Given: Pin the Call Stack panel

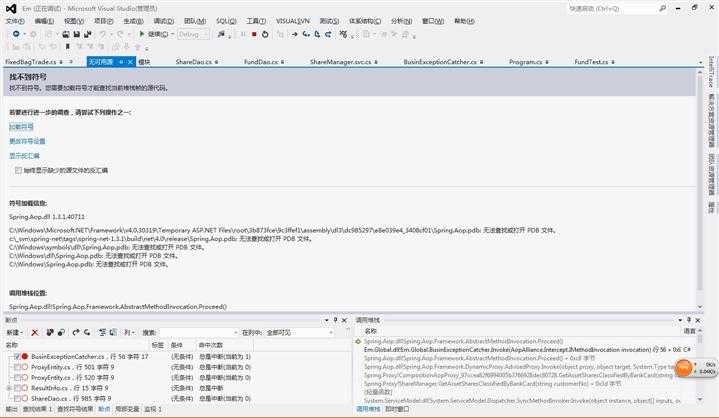Looking at the screenshot, I should click(689, 320).
